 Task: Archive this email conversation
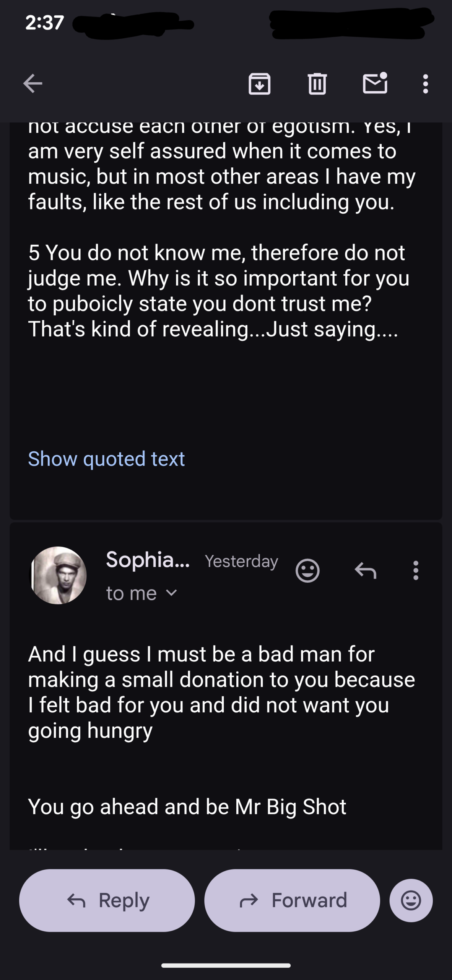pos(260,84)
